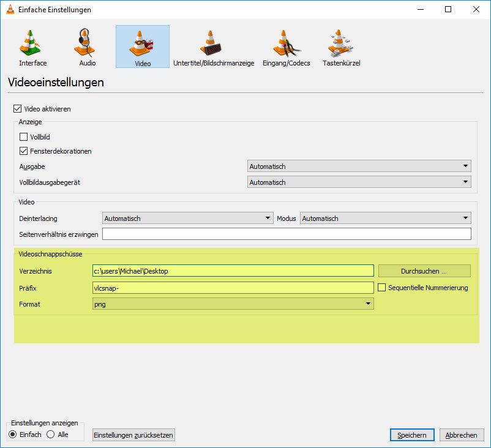Image resolution: width=491 pixels, height=448 pixels.
Task: Click the Durchsuchen button
Action: pyautogui.click(x=424, y=271)
